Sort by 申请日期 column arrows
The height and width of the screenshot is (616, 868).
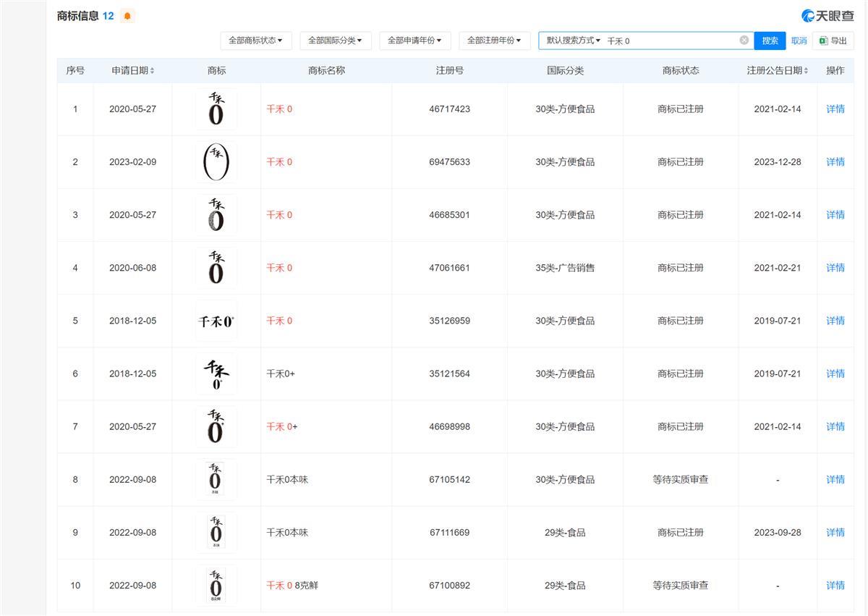[152, 71]
